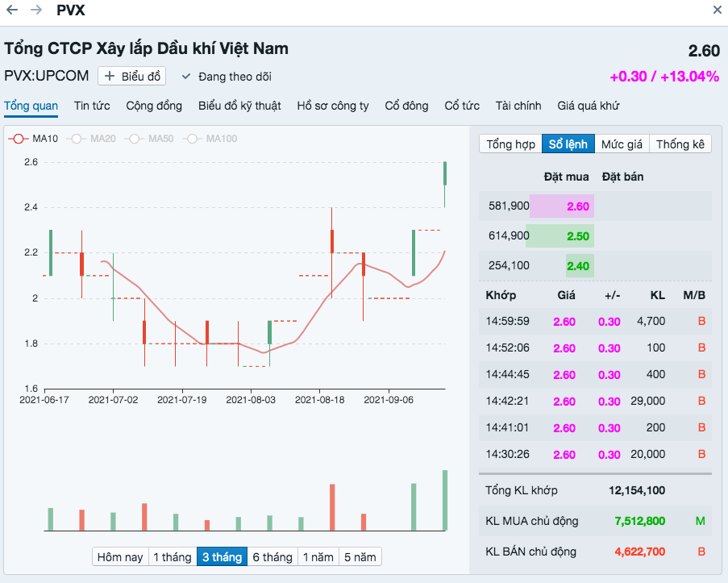Click the Đặt mua column header

(x=566, y=177)
